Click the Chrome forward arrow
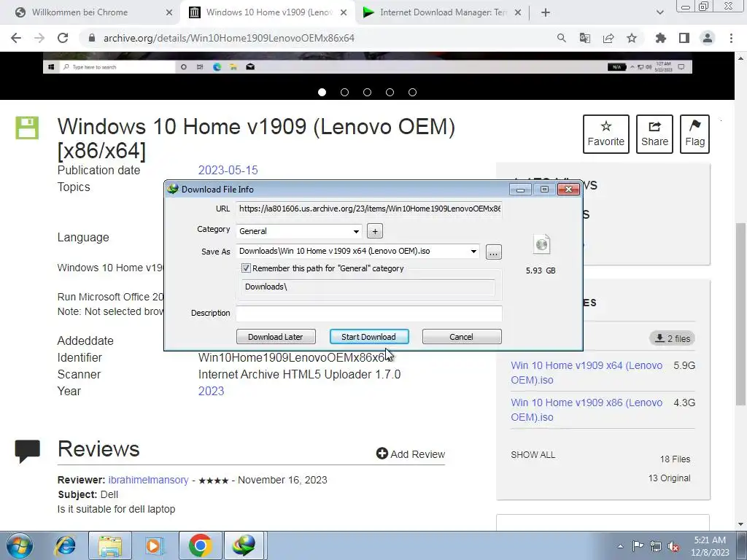This screenshot has width=747, height=560. click(x=39, y=38)
